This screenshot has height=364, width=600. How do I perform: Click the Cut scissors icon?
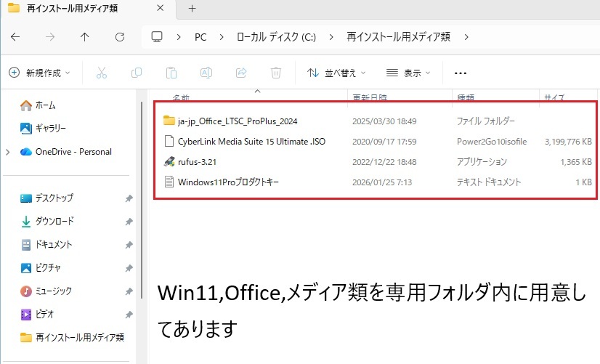coord(102,73)
